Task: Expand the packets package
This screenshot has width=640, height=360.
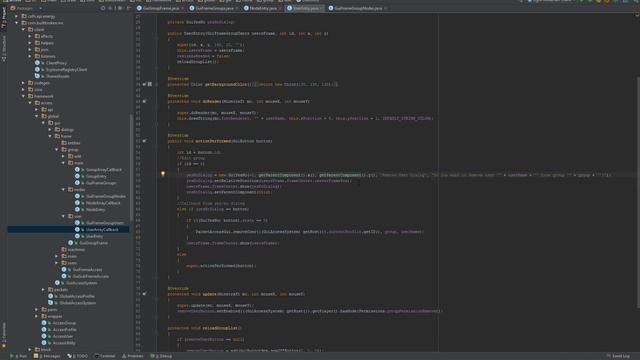Action: click(x=43, y=289)
